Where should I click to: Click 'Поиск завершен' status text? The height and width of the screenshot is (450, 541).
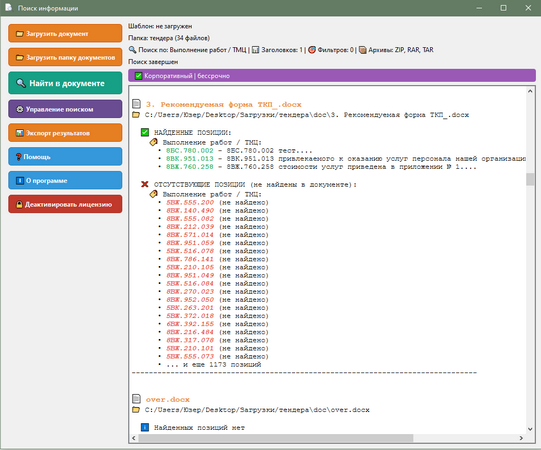coord(153,62)
